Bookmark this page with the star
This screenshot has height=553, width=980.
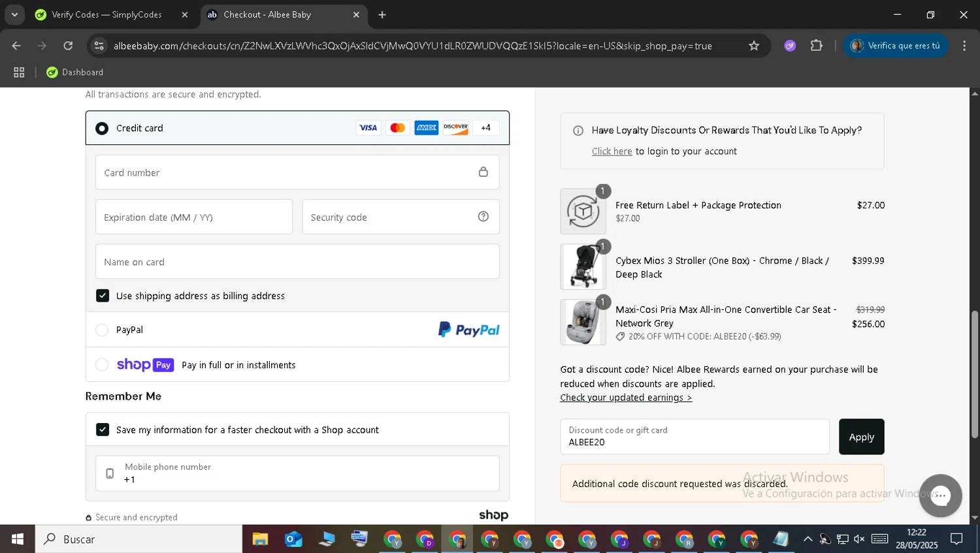pyautogui.click(x=754, y=46)
